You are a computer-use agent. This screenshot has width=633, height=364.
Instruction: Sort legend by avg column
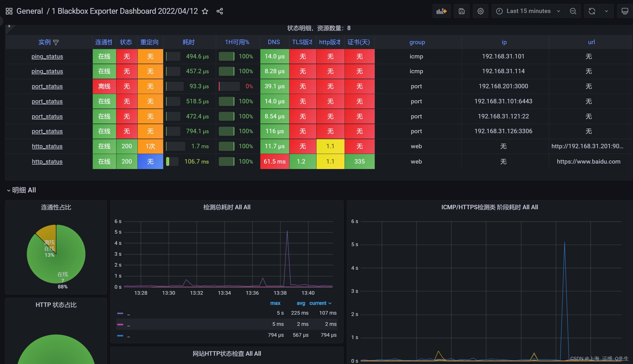(x=301, y=303)
